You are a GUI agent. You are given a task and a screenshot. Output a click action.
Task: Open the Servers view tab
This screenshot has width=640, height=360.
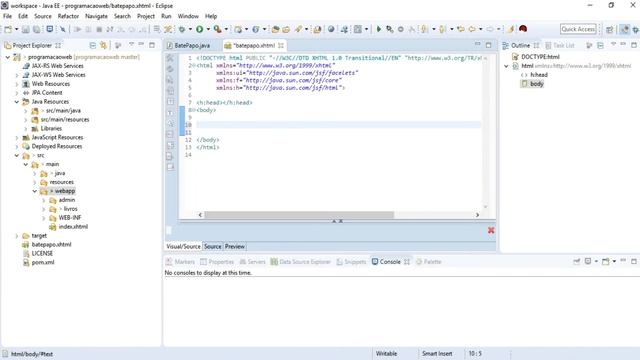pyautogui.click(x=253, y=262)
